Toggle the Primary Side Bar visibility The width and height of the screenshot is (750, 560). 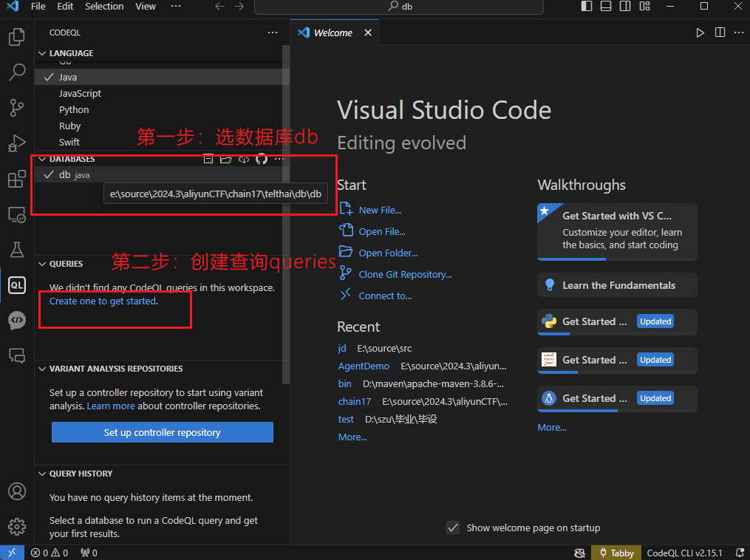click(587, 6)
